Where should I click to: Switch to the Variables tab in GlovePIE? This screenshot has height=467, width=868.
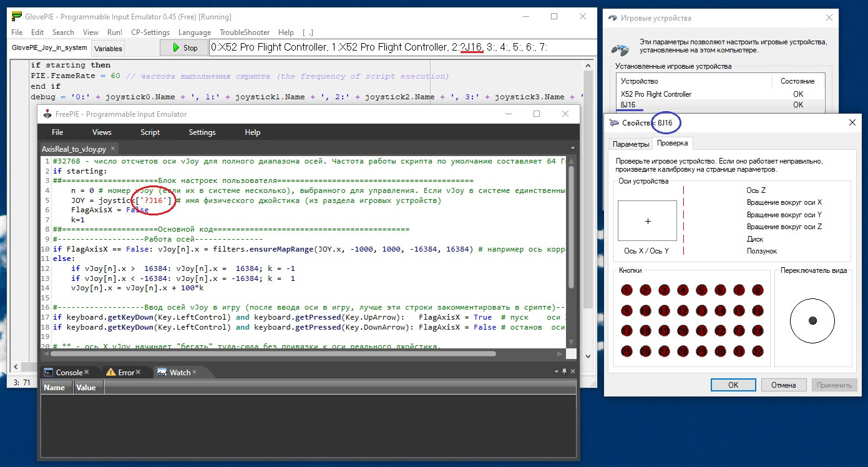pyautogui.click(x=108, y=48)
